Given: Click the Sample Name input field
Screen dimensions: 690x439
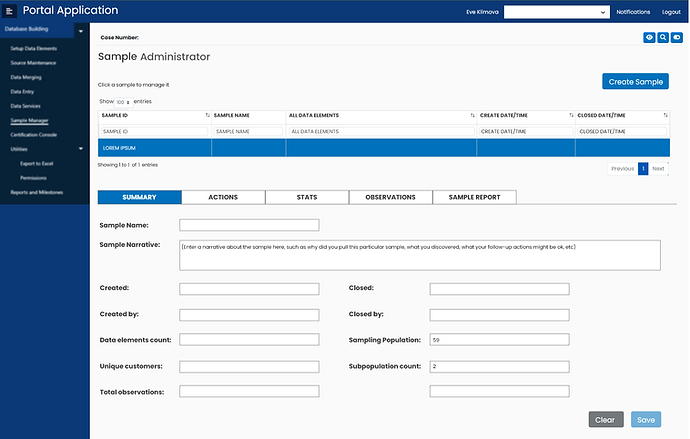Looking at the screenshot, I should coord(249,225).
